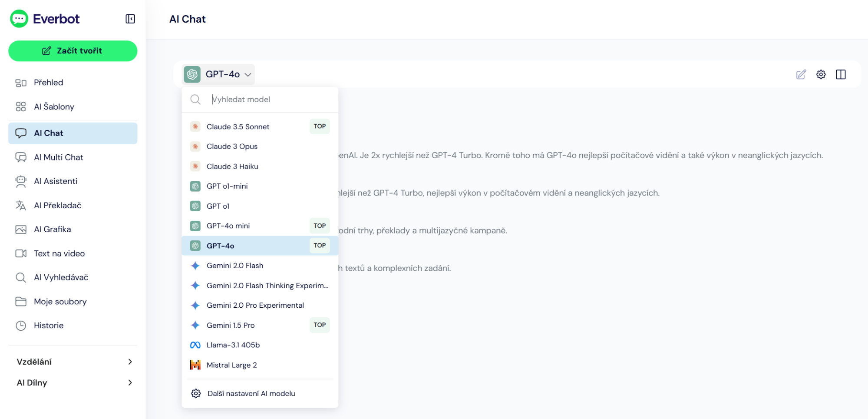Select GPT o1-mini model
Viewport: 868px width, 419px height.
[260, 186]
